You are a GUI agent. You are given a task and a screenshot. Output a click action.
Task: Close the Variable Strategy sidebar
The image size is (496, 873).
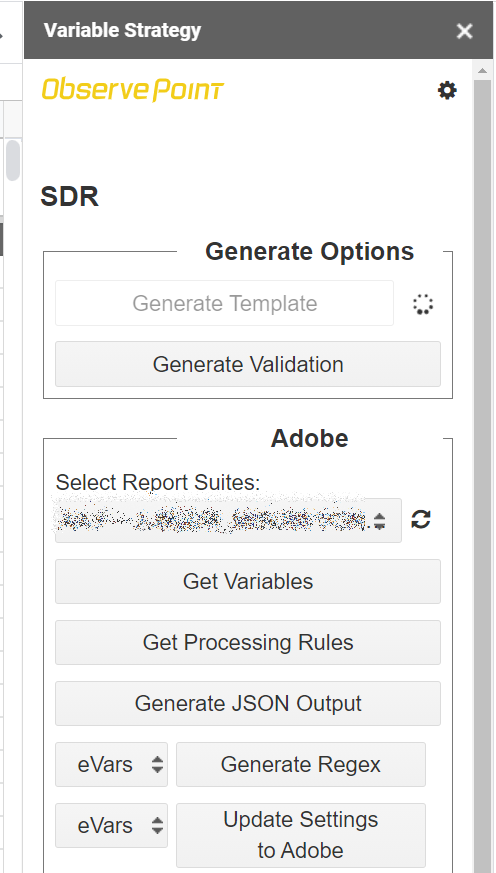tap(464, 31)
